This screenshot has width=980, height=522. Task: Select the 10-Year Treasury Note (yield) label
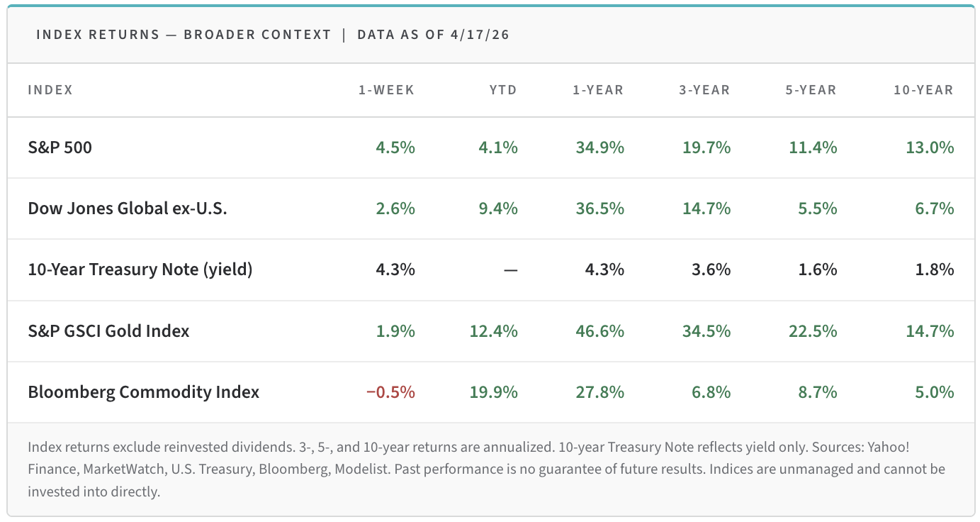pyautogui.click(x=140, y=270)
